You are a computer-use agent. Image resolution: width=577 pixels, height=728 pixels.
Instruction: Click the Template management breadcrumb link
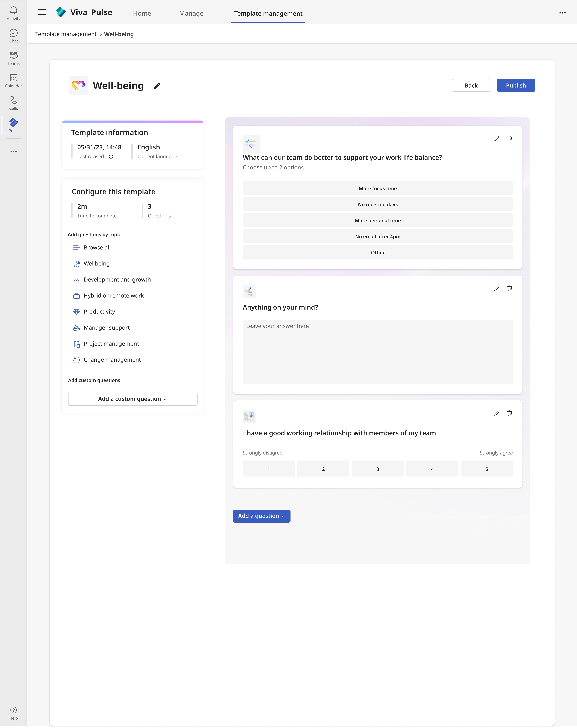click(66, 34)
